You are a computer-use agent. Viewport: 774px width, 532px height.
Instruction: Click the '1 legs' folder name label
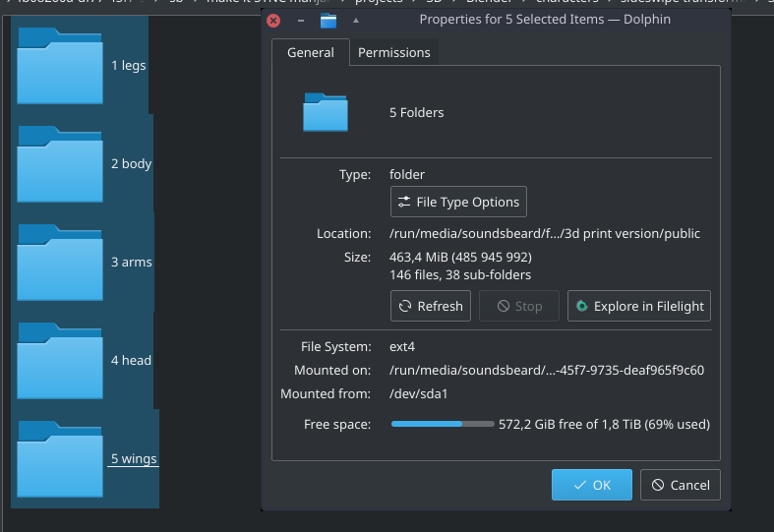tap(128, 65)
